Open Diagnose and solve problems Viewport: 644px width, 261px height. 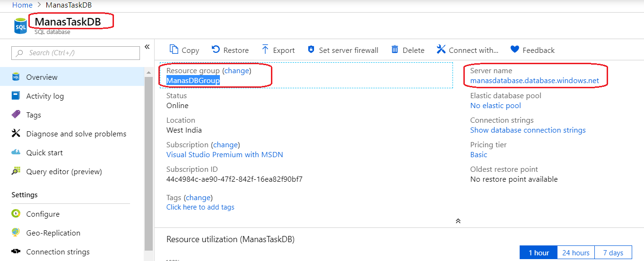click(71, 133)
